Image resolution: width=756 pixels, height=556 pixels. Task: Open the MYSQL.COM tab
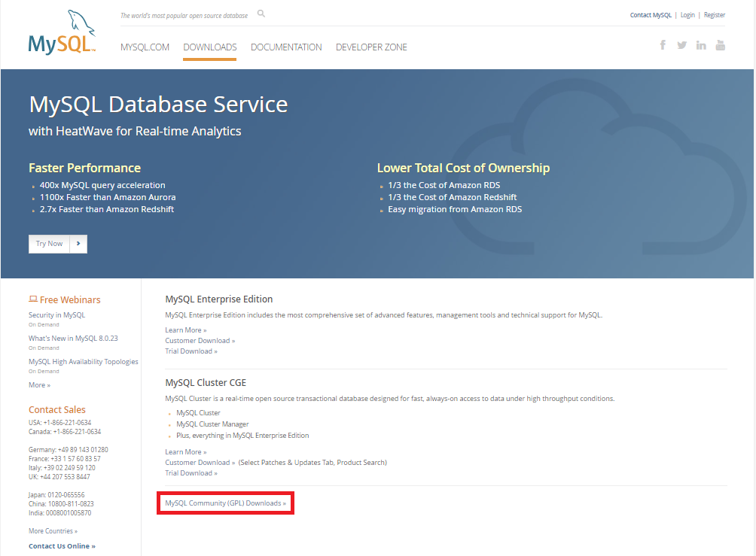[x=145, y=47]
